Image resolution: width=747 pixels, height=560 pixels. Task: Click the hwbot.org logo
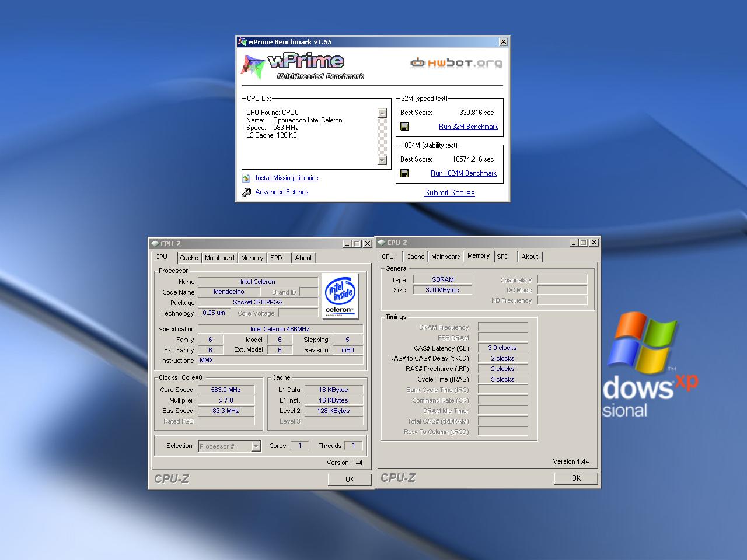pos(456,63)
